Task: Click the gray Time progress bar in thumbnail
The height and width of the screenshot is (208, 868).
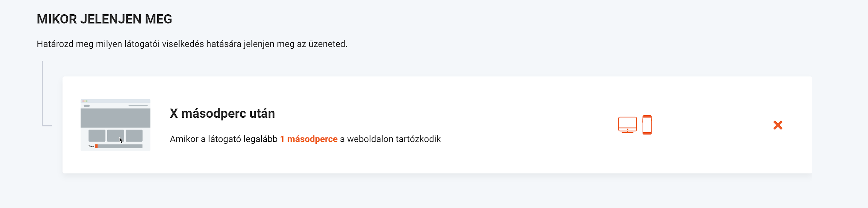Action: point(120,146)
